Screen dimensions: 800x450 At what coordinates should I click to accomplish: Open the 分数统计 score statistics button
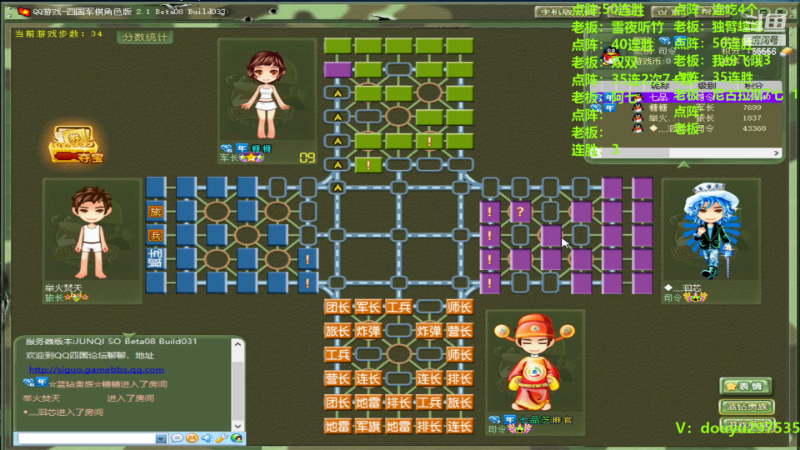[145, 37]
